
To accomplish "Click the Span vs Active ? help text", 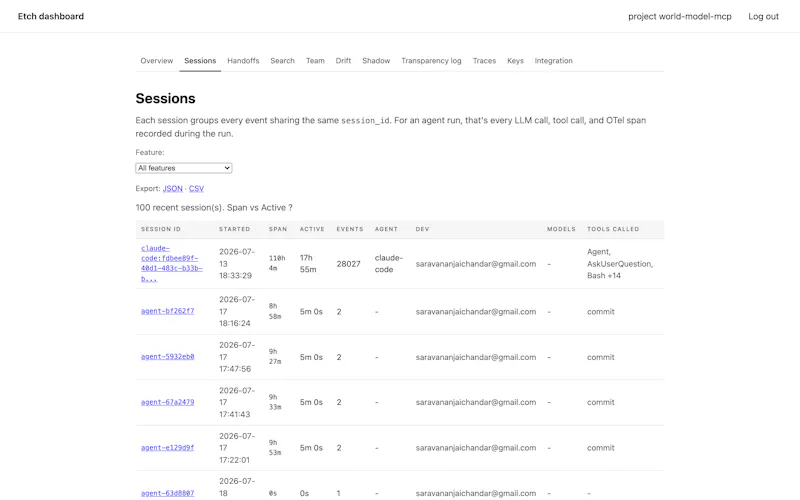I will point(260,208).
